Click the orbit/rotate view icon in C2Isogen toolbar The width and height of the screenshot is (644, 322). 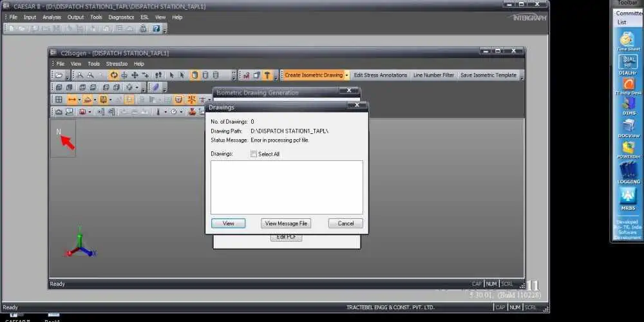pyautogui.click(x=115, y=75)
